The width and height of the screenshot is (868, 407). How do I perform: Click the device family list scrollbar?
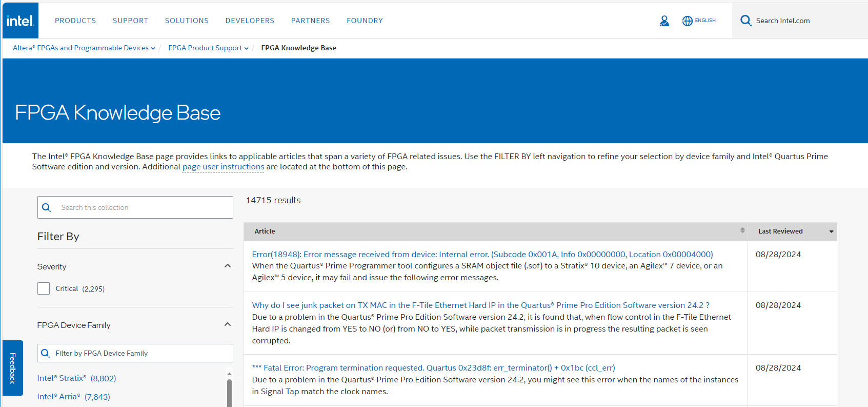pos(229,392)
